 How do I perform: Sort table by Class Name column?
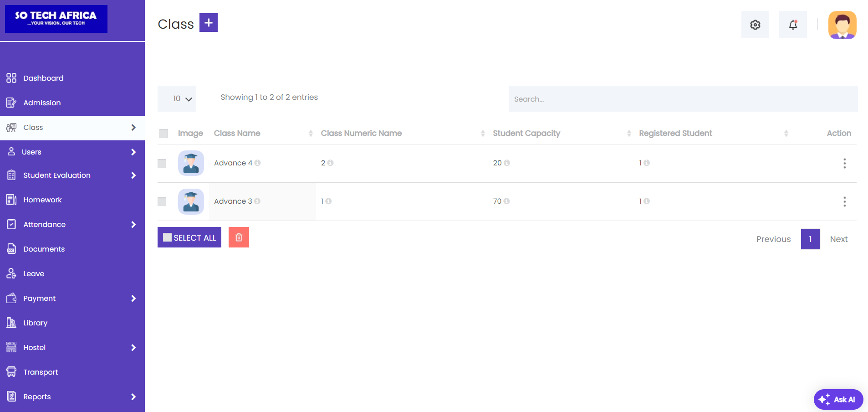click(x=237, y=134)
